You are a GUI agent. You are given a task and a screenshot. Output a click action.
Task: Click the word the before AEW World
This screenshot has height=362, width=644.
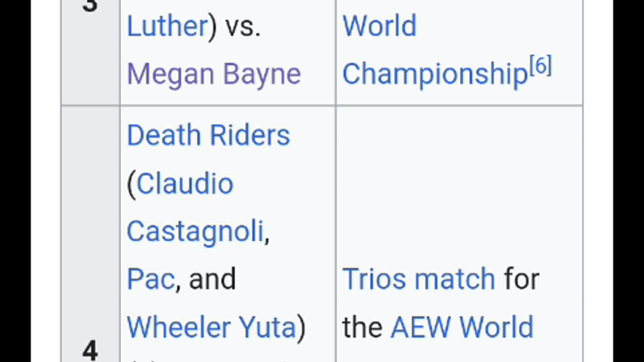[x=362, y=328]
